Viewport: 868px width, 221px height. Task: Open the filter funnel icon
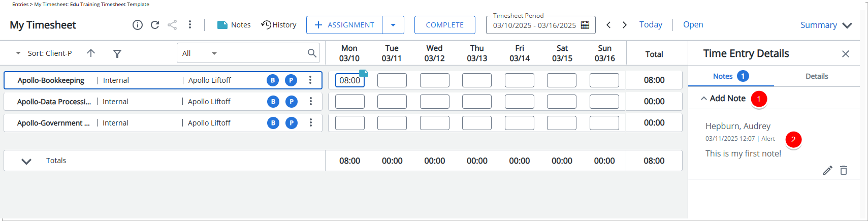pyautogui.click(x=117, y=53)
